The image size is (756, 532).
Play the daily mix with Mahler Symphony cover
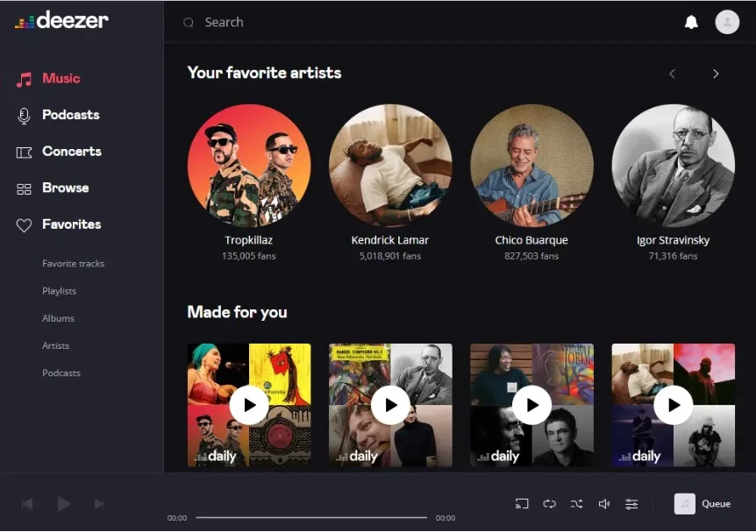pyautogui.click(x=390, y=405)
